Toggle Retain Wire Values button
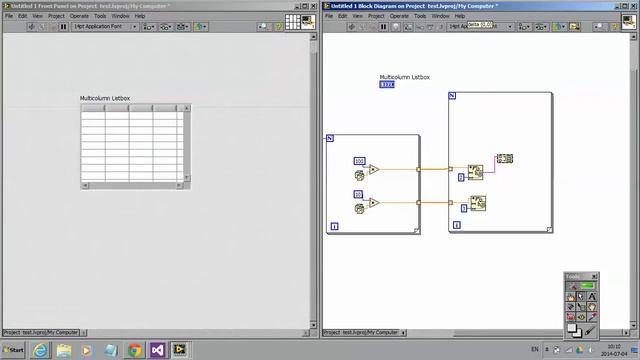 point(407,27)
